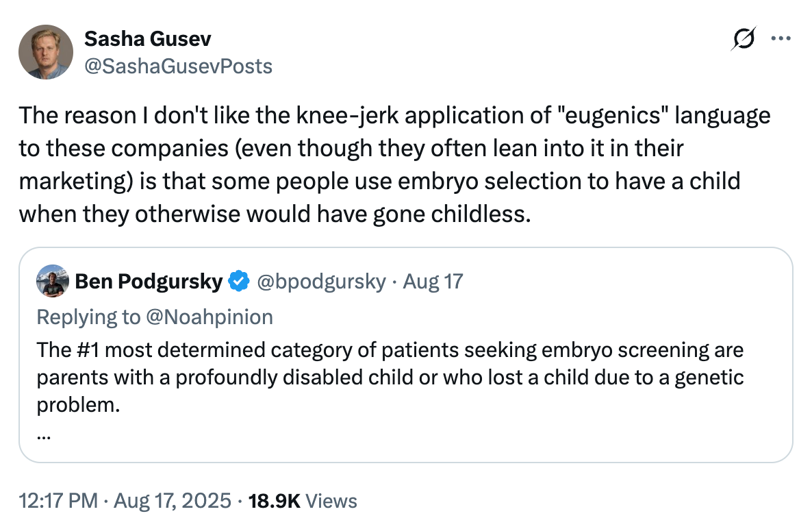
Task: Click Ben Podgursky's profile avatar
Action: 51,281
